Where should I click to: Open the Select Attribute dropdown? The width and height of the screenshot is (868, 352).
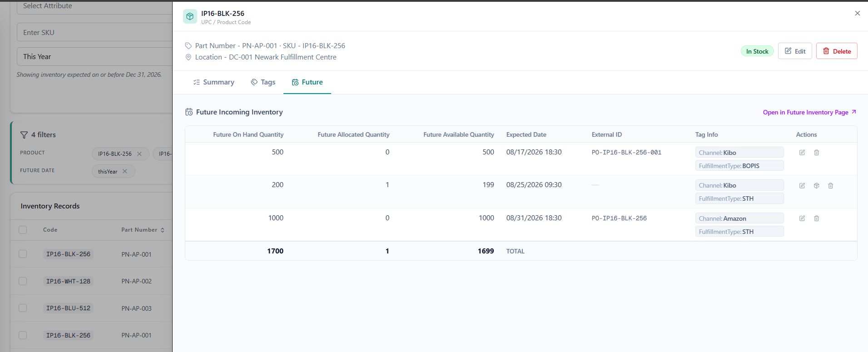(94, 6)
